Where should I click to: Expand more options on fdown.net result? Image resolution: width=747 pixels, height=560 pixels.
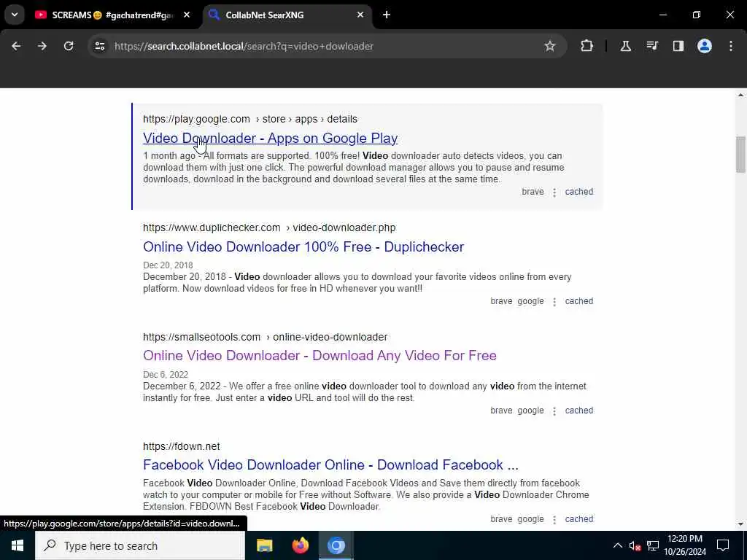[x=554, y=520]
